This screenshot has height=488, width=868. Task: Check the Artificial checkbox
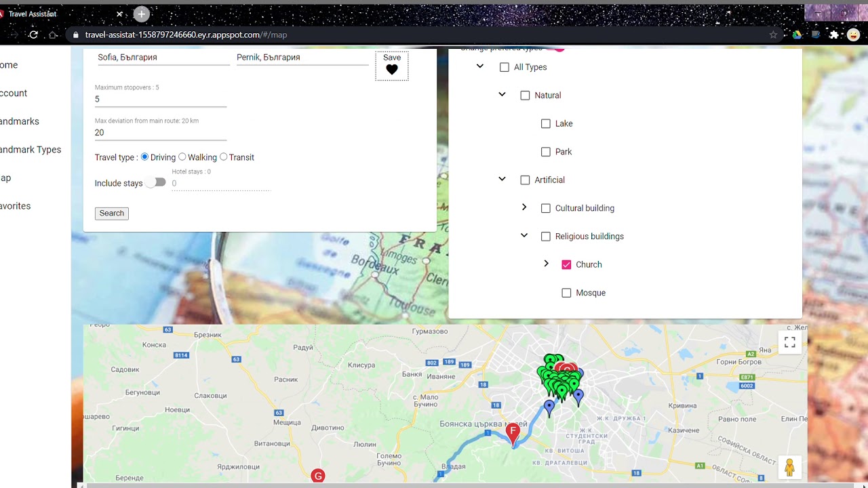(525, 180)
